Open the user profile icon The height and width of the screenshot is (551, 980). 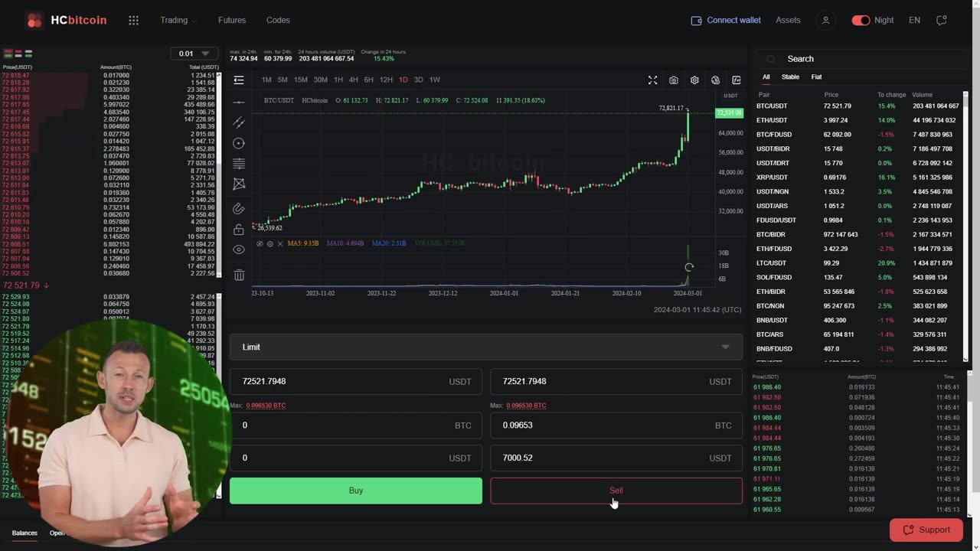point(825,21)
